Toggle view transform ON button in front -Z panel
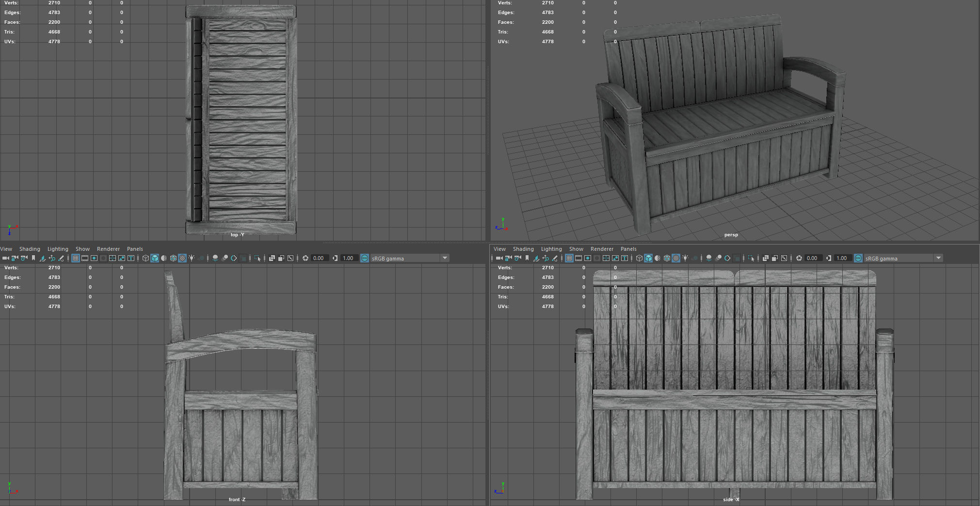The image size is (980, 506). 365,258
